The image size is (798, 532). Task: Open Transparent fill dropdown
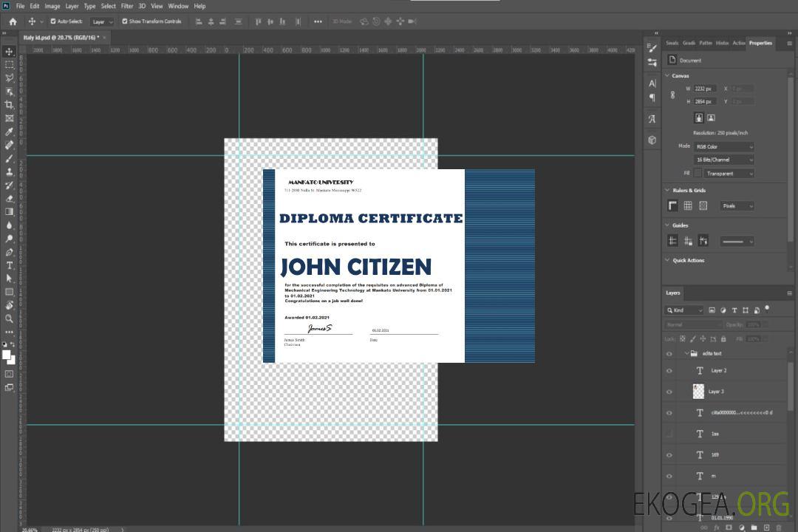(729, 174)
